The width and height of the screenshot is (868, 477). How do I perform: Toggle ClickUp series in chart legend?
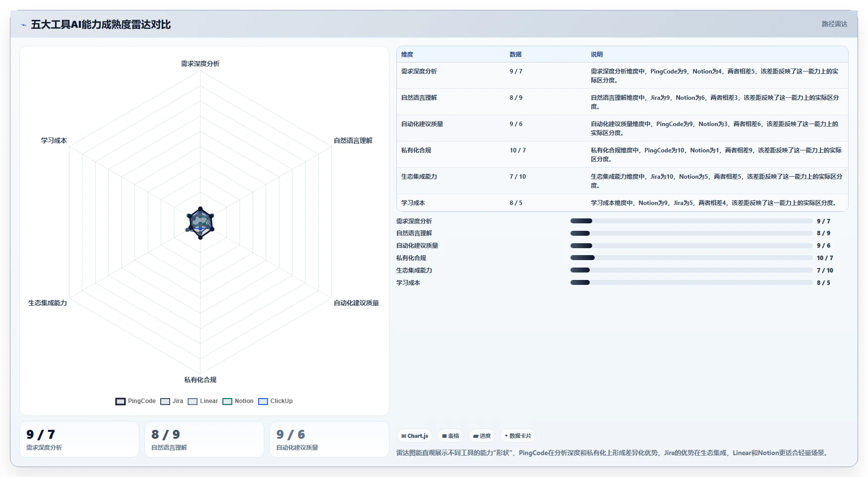click(275, 401)
